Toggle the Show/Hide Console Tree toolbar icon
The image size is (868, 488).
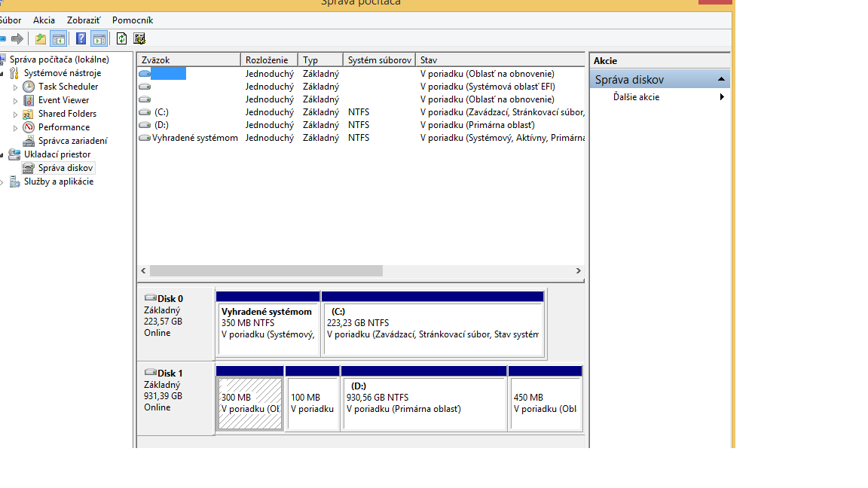click(x=58, y=38)
